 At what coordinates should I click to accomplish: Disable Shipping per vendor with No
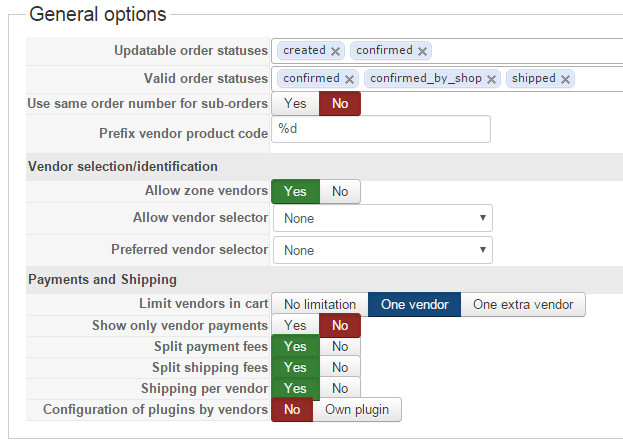tap(340, 388)
